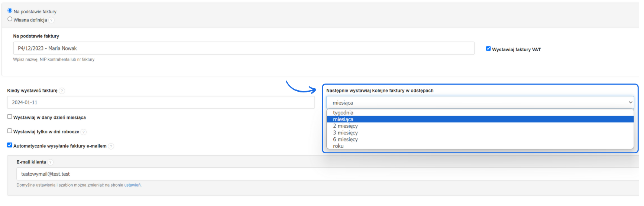
Task: Choose tygodnia from the interval list
Action: point(343,112)
